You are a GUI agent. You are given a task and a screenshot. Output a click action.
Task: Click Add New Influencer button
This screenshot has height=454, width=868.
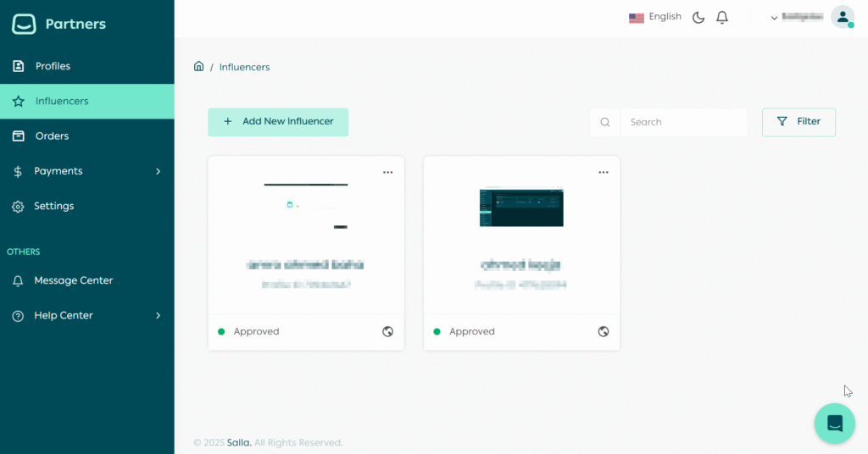(278, 122)
